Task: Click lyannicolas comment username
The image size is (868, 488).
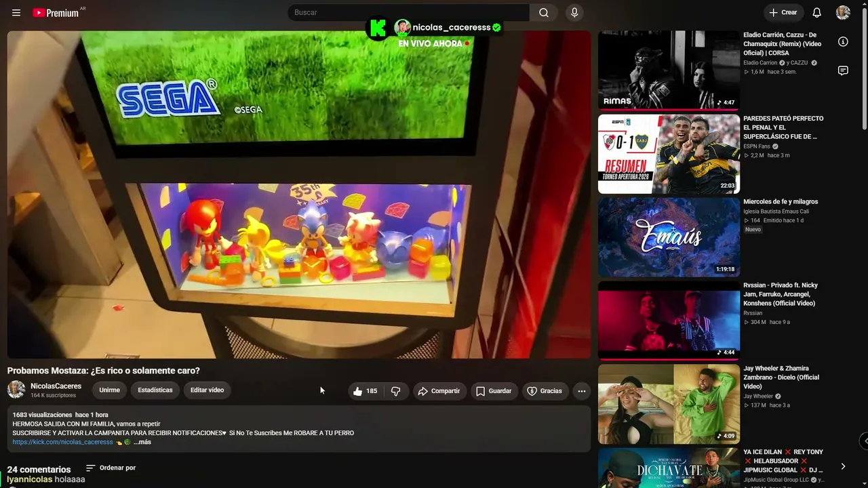Action: 30,479
